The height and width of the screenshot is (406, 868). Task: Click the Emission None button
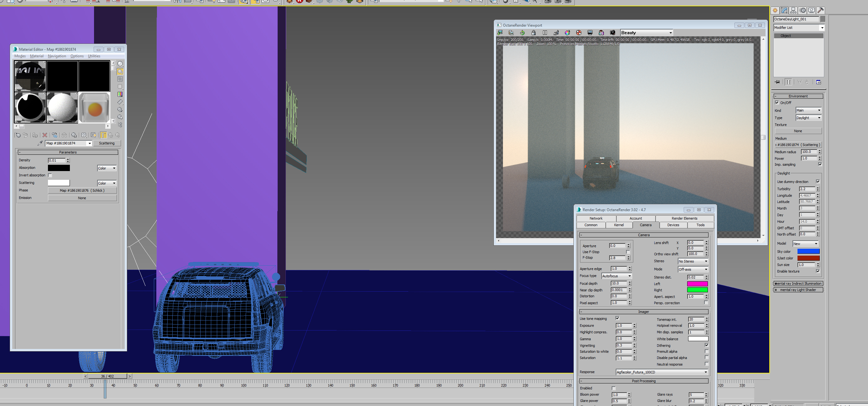point(82,198)
